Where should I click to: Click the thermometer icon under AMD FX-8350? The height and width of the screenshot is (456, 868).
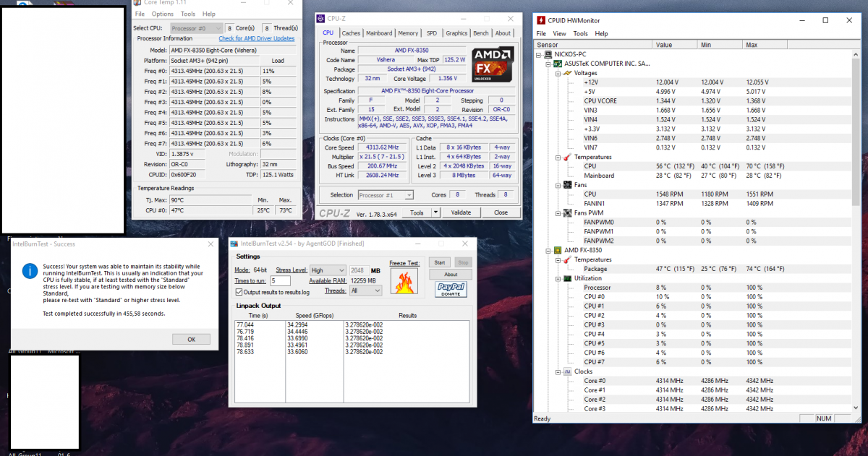click(x=567, y=259)
